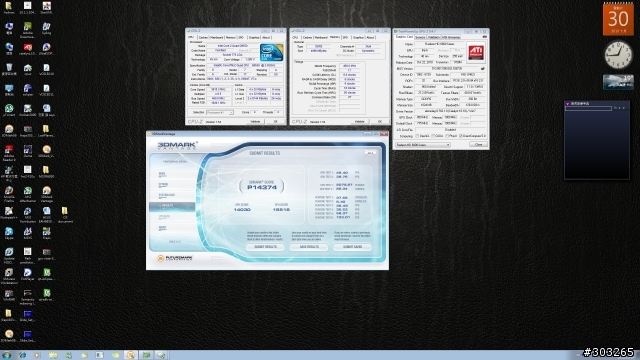
Task: Expand the Processor selection dropdown in CPU-Z
Action: pos(220,112)
